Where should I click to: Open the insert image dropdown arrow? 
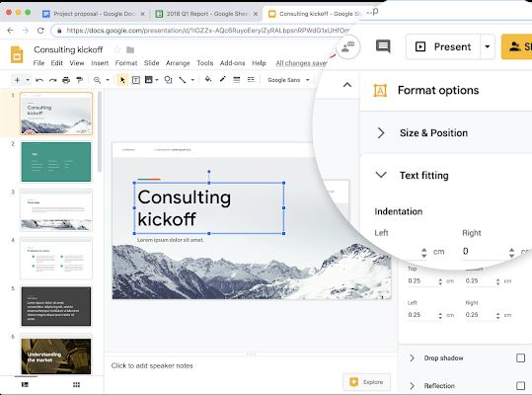pos(157,80)
